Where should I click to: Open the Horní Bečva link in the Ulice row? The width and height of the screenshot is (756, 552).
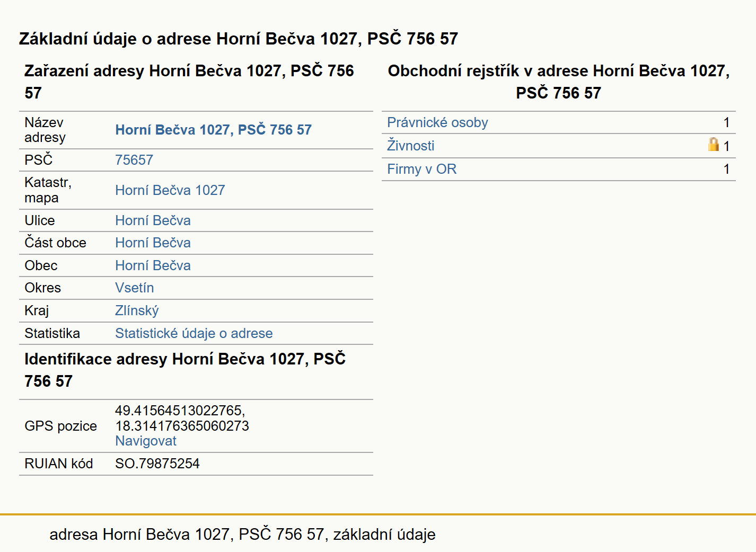[x=153, y=220]
